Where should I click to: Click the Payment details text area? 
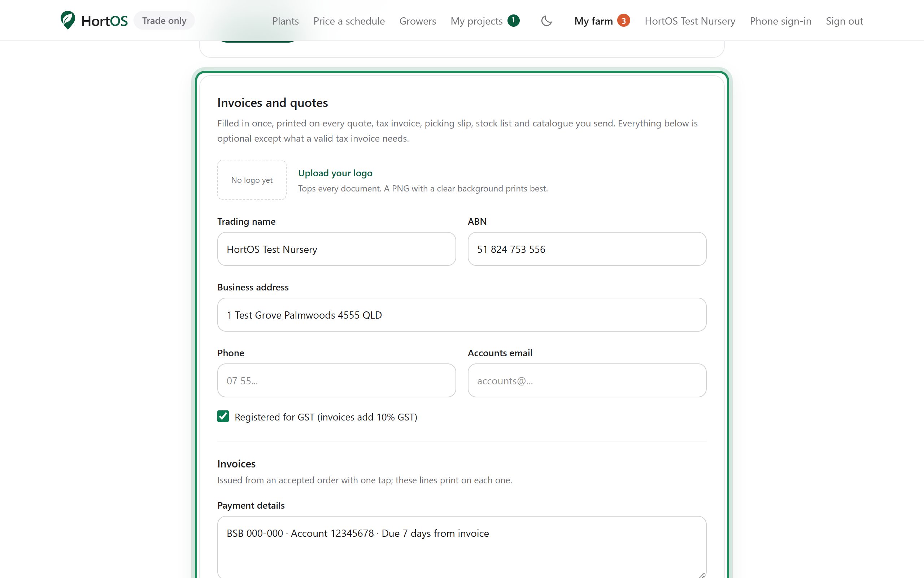[x=462, y=547]
